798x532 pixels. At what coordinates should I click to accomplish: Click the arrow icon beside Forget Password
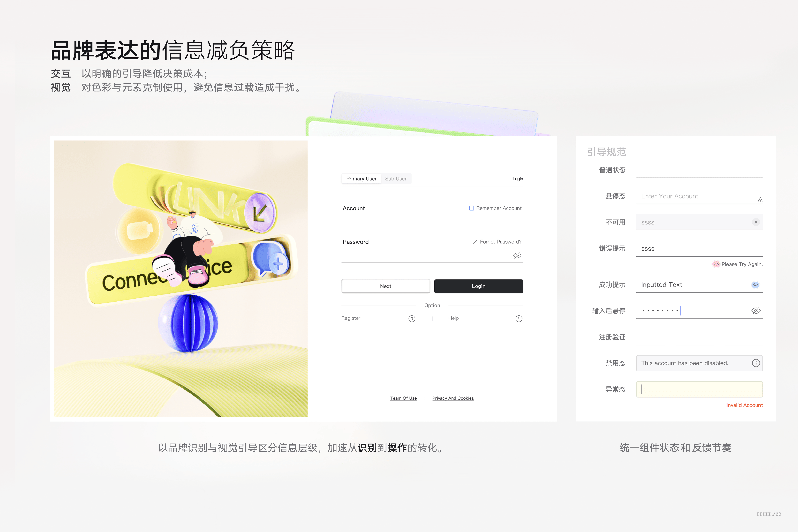[x=475, y=242]
